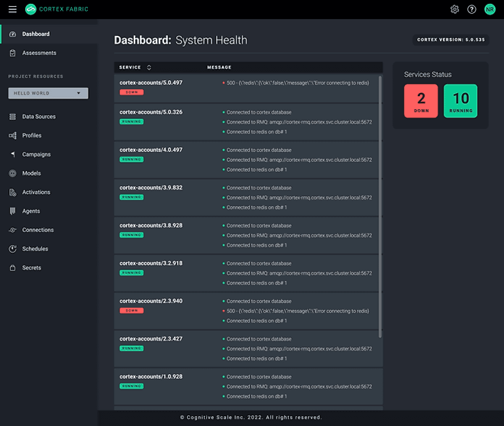Click the MESSAGE column header
504x426 pixels.
[x=219, y=68]
